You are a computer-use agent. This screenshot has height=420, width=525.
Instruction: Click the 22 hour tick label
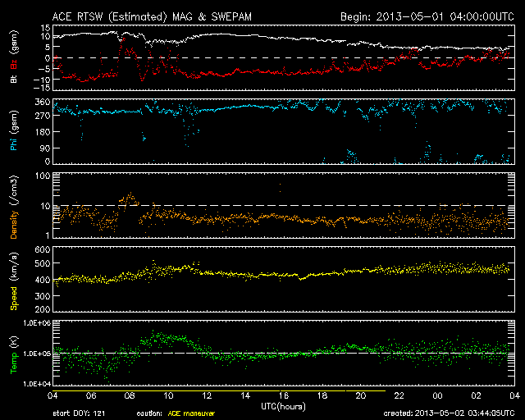click(x=399, y=395)
